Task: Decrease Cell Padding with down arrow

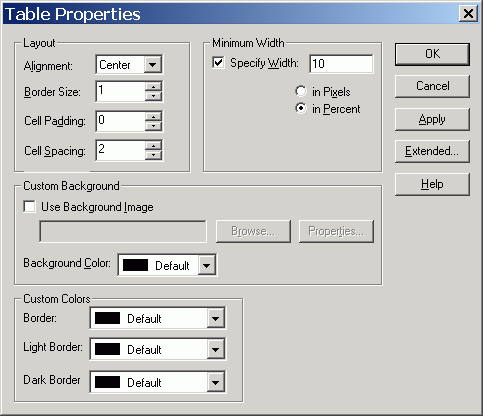Action: (x=153, y=126)
